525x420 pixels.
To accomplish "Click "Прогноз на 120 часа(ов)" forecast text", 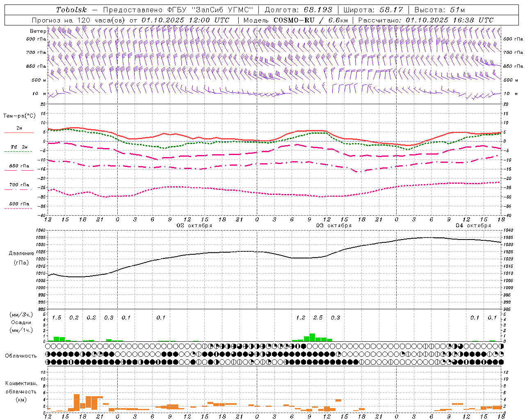I will coord(79,20).
